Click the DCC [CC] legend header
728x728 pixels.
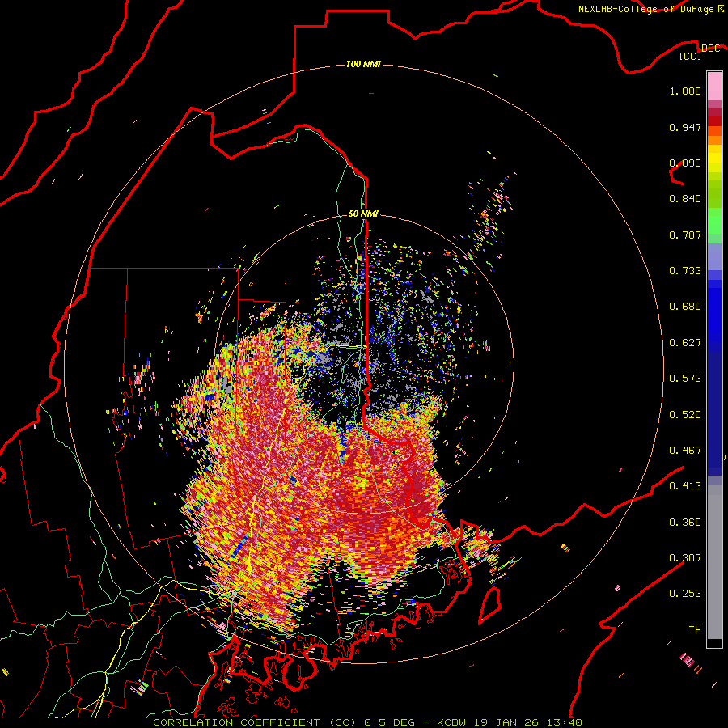[700, 53]
